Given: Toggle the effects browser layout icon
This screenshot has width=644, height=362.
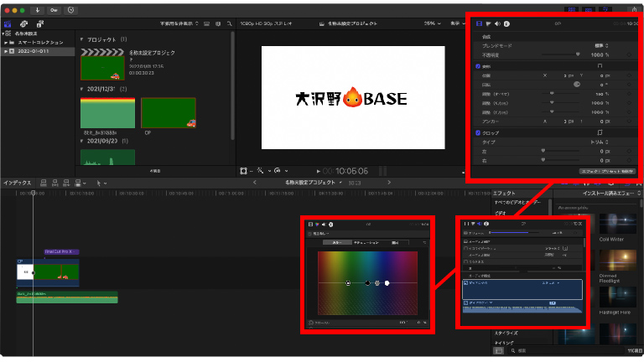Looking at the screenshot, I should point(498,350).
